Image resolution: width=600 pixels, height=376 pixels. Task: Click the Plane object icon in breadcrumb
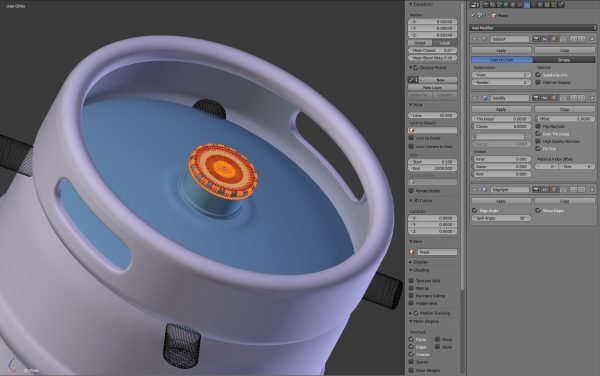click(494, 15)
